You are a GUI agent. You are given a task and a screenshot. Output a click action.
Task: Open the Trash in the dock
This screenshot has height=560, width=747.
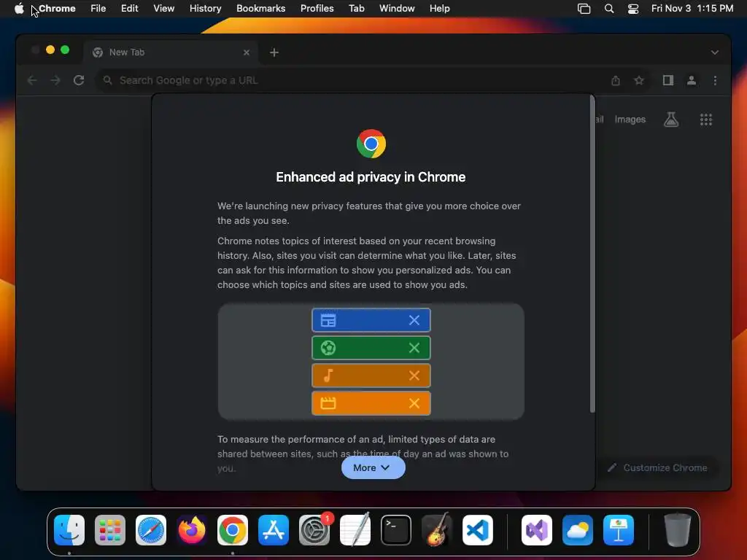(677, 530)
